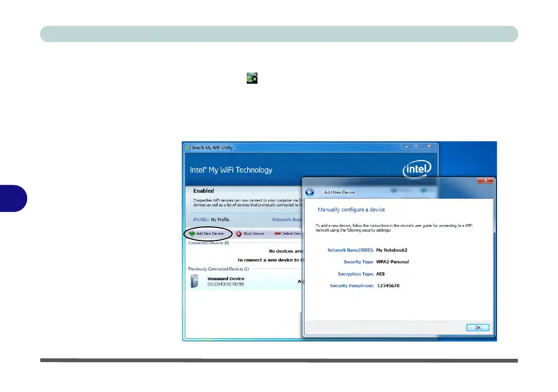Click the Security Type value WPA2-Personal

(x=392, y=262)
